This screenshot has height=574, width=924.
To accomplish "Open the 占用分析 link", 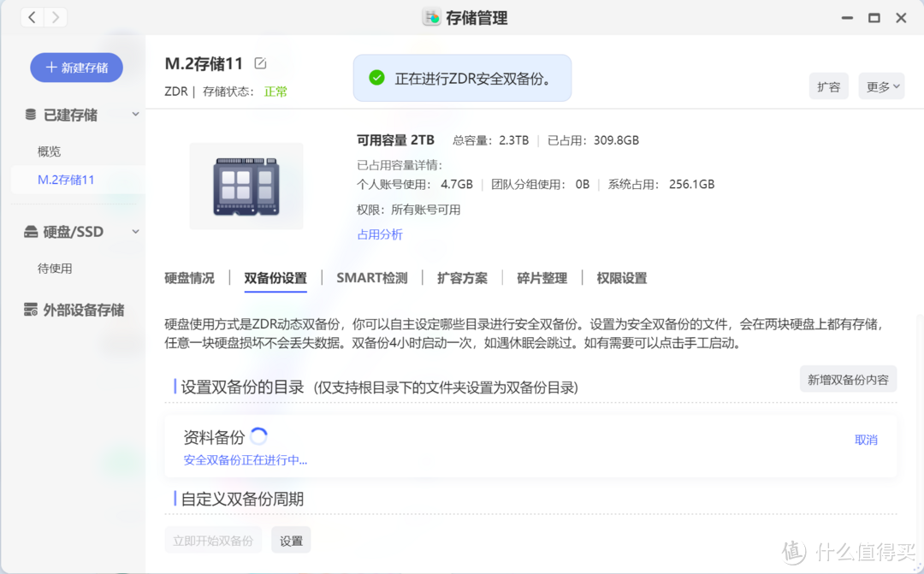I will coord(380,234).
